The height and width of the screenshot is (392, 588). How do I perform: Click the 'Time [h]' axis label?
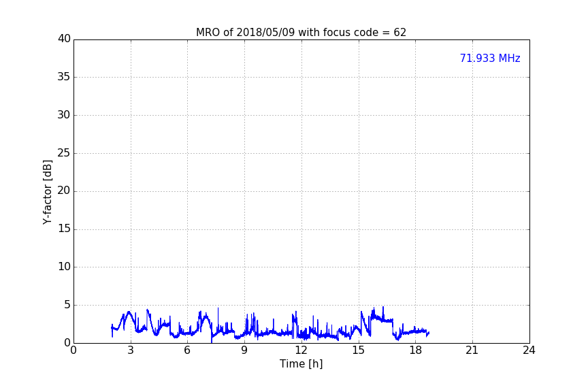(x=301, y=364)
